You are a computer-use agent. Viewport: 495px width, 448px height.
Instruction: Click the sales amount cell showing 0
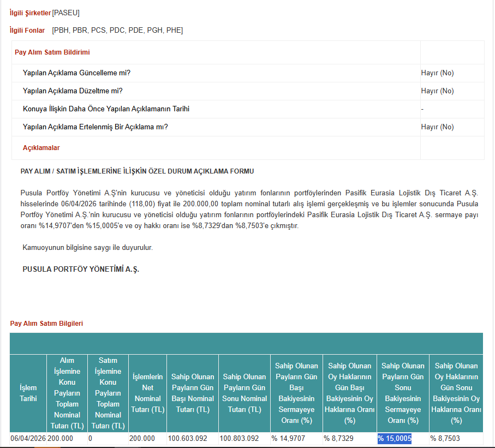(108, 439)
